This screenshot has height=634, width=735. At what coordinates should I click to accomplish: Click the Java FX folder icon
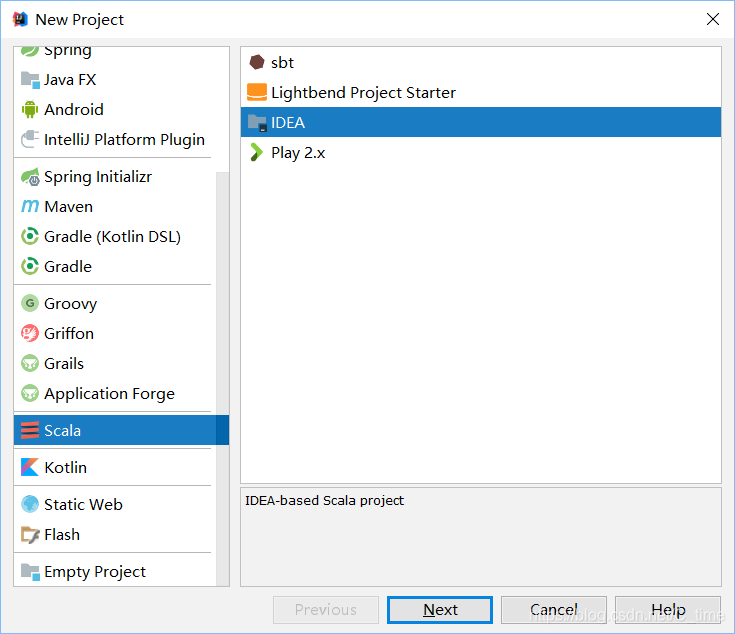pos(30,80)
